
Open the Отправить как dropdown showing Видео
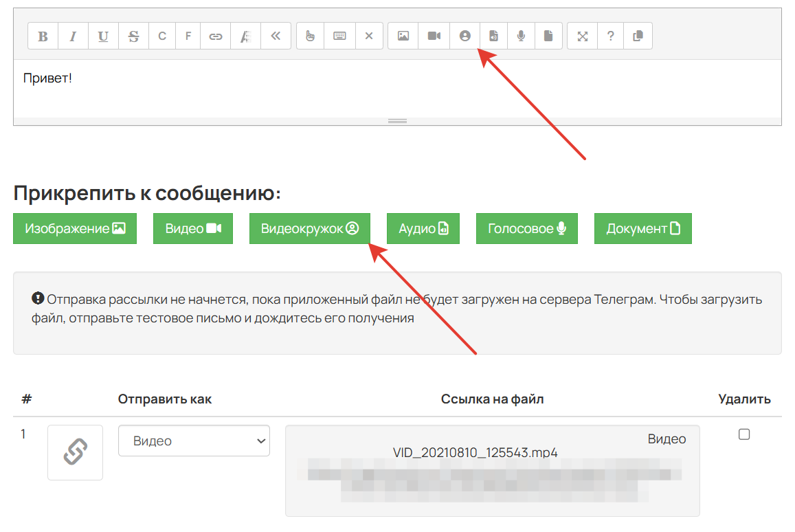point(194,441)
